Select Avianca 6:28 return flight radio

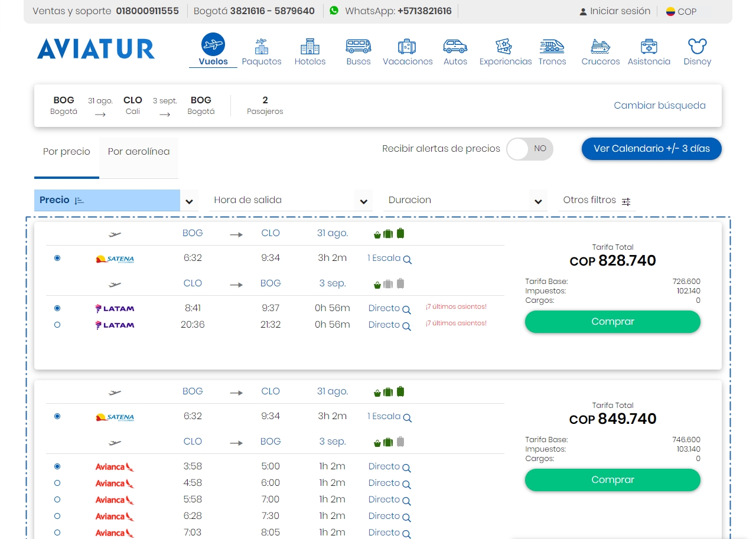pos(57,516)
